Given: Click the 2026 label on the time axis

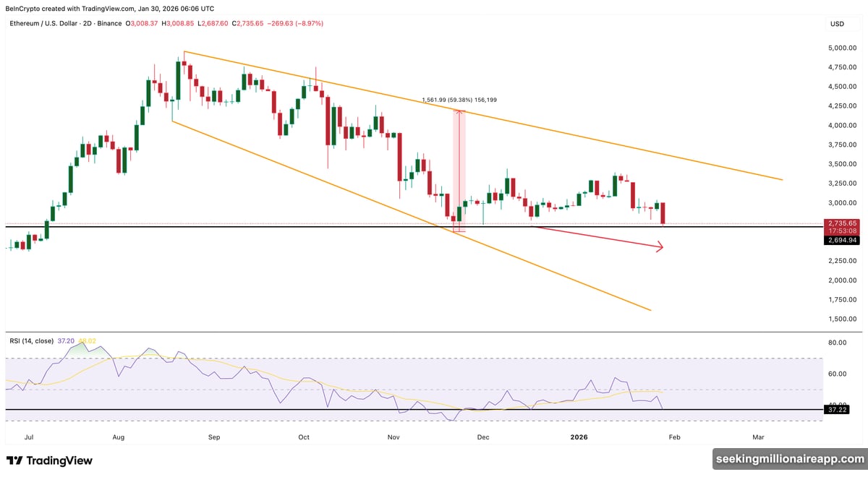Looking at the screenshot, I should pyautogui.click(x=578, y=437).
